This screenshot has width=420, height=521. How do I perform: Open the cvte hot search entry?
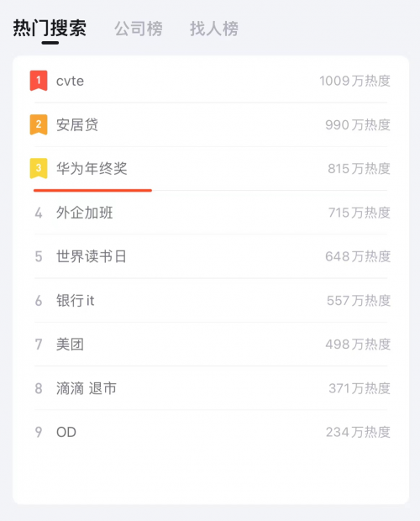tap(211, 81)
